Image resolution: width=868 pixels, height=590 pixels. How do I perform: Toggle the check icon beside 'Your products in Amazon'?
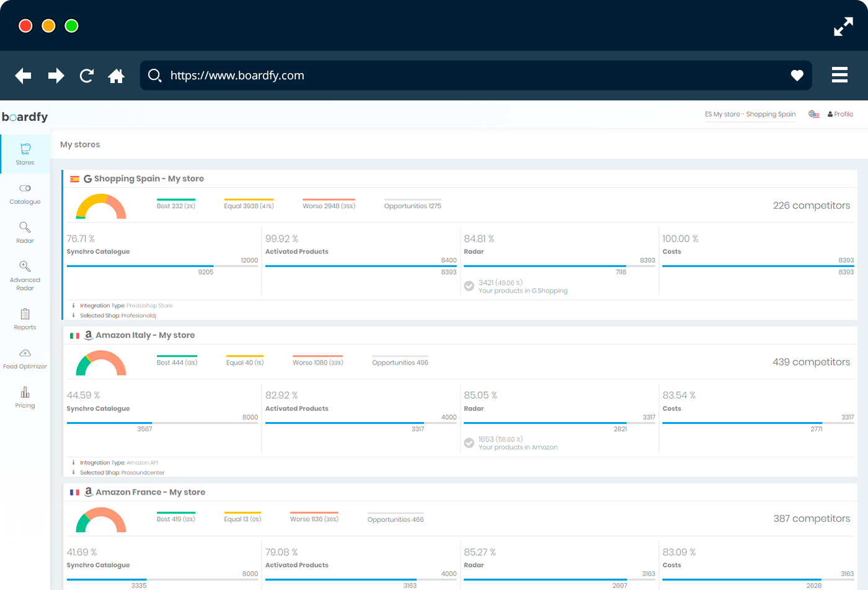pyautogui.click(x=469, y=443)
